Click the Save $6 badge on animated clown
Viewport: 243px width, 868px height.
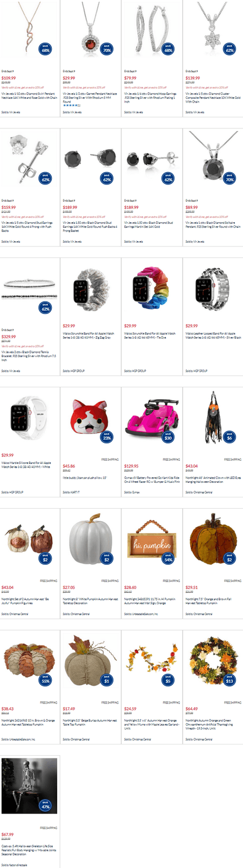coord(230,437)
